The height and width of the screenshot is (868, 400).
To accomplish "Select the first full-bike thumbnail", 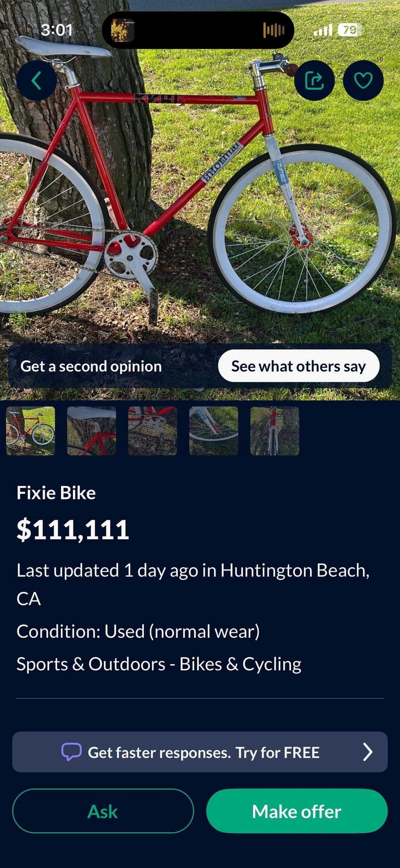I will point(31,431).
